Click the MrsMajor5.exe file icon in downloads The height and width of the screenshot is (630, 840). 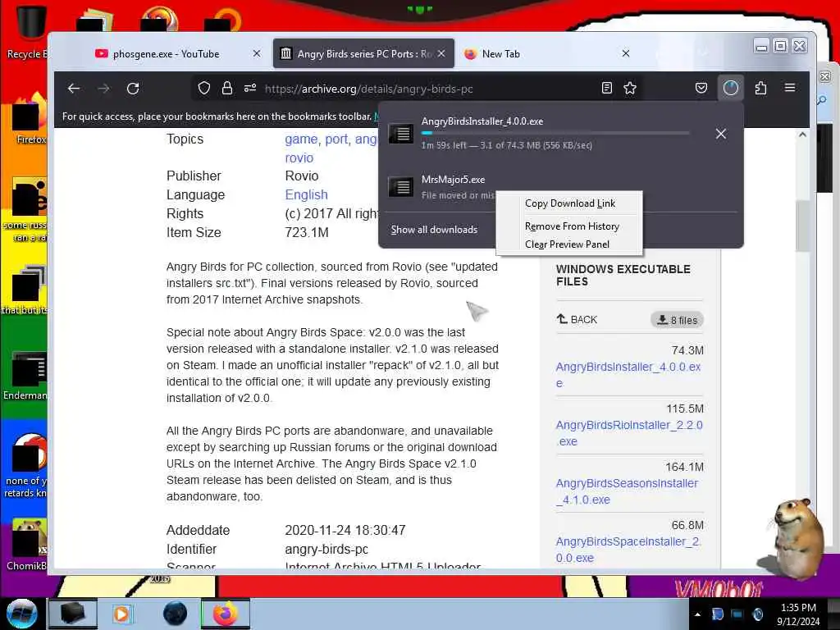[400, 187]
